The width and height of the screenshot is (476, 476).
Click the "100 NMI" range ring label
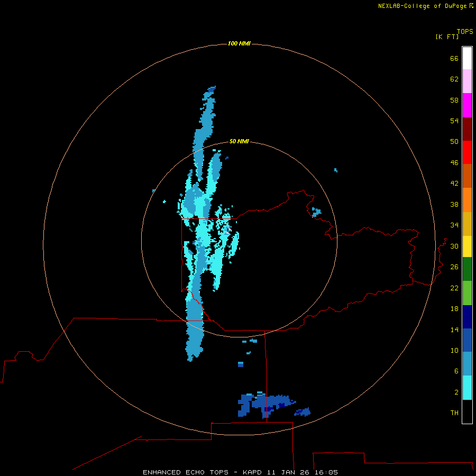pyautogui.click(x=239, y=44)
